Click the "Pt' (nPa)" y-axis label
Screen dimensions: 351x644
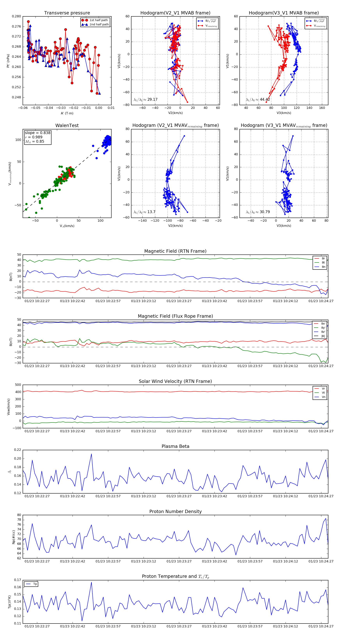[x=8, y=61]
